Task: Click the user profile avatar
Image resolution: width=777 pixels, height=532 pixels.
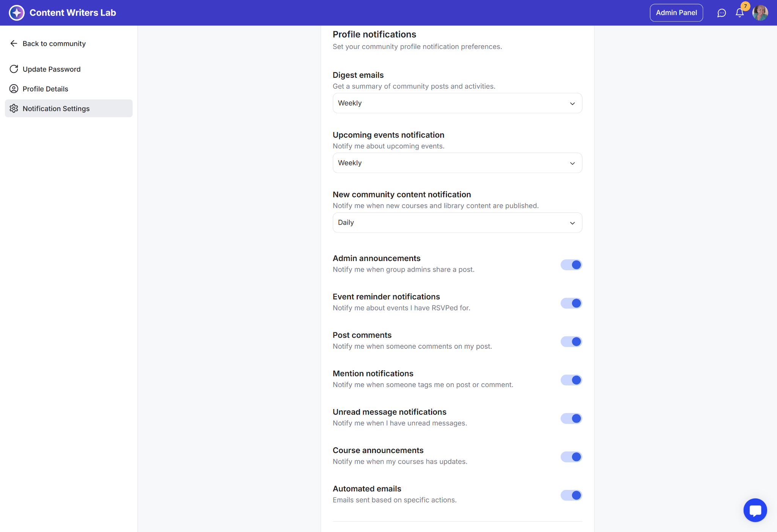Action: click(760, 13)
